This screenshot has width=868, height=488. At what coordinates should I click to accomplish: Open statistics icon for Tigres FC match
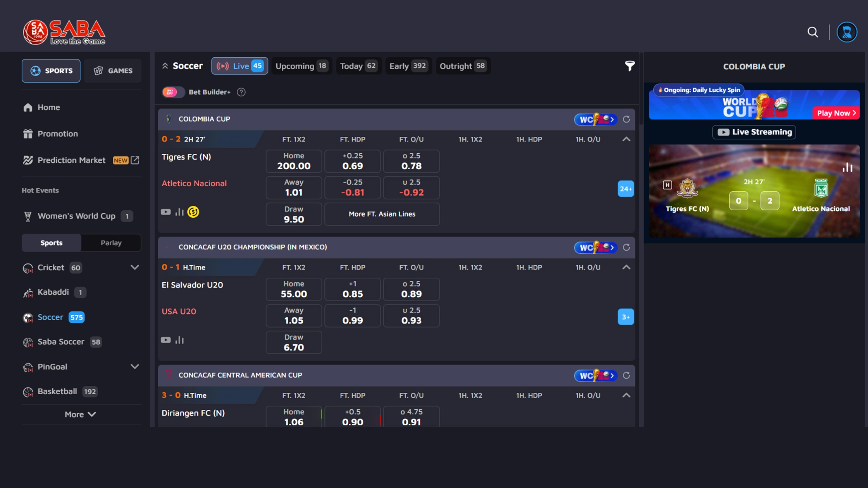click(x=179, y=212)
